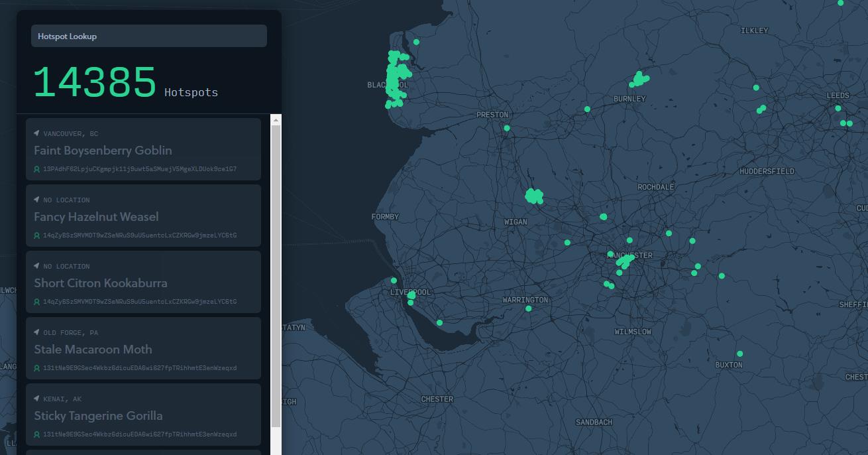Click location arrow icon beside Kenai, AK
Screen dimensions: 868x455
pos(37,399)
